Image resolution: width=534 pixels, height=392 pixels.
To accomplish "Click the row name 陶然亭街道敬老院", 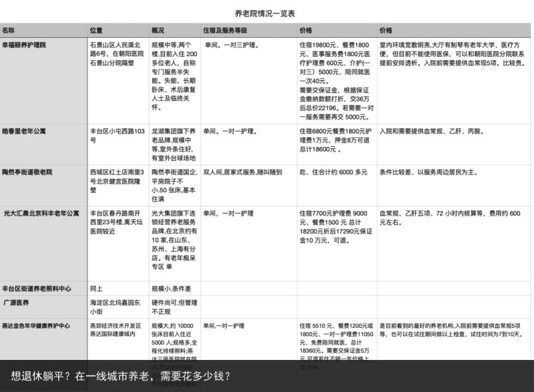I will tap(27, 172).
